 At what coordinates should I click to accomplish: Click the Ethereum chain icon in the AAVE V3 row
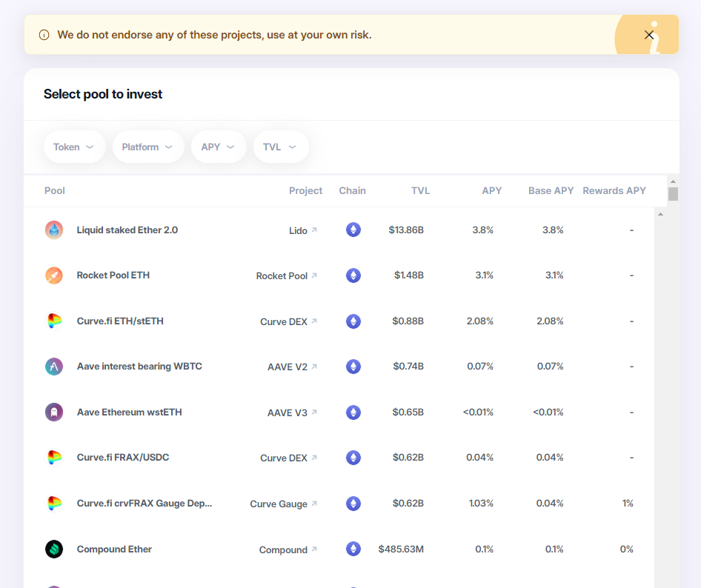pyautogui.click(x=353, y=412)
